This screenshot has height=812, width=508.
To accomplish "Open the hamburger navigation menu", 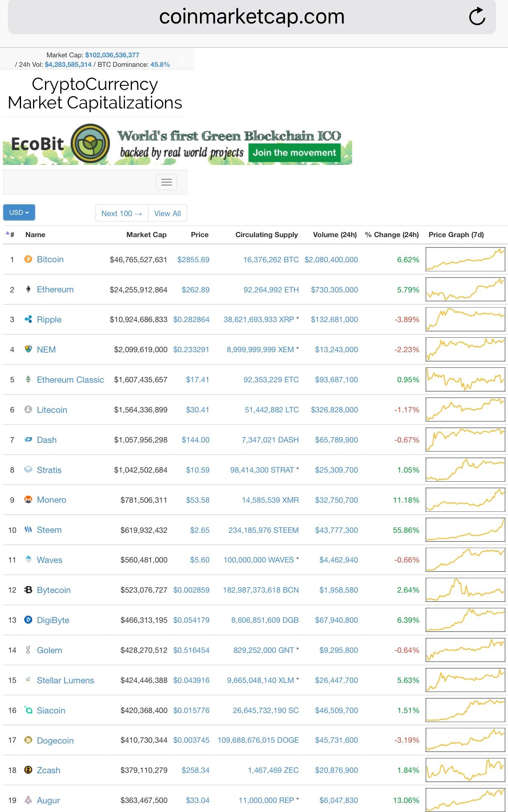I will click(x=167, y=182).
